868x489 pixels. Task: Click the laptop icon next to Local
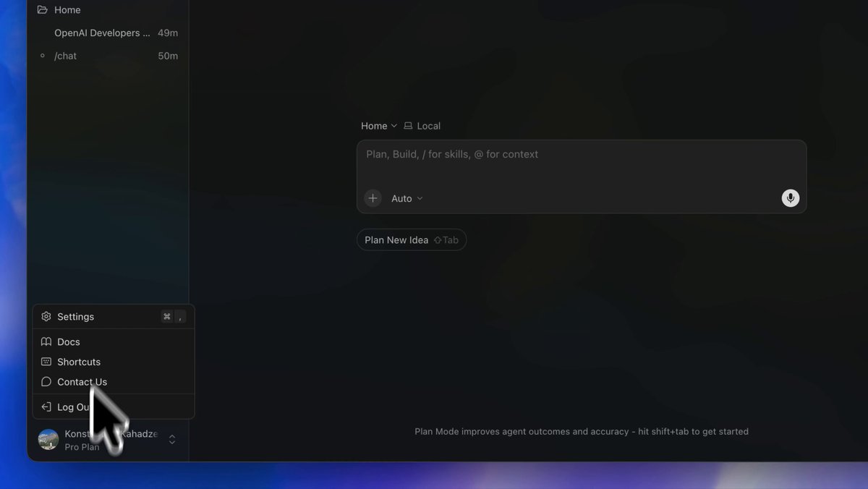tap(408, 126)
